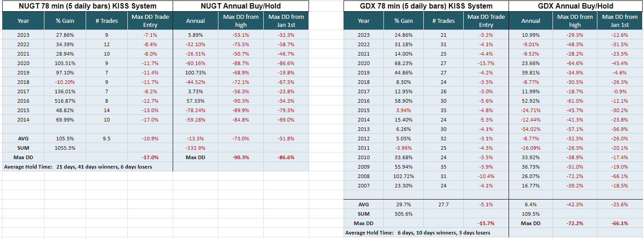This screenshot has height=239, width=644.
Task: Select the NUGT 78 min KISS System title cell
Action: (87, 6)
